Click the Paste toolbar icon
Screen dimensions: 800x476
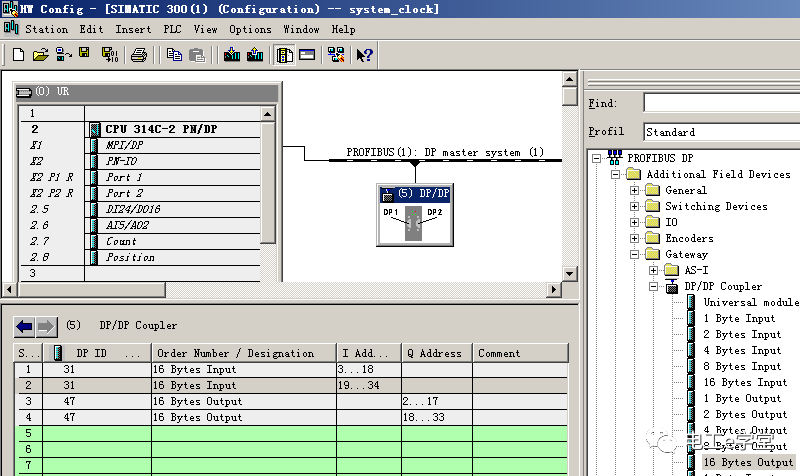[x=197, y=54]
